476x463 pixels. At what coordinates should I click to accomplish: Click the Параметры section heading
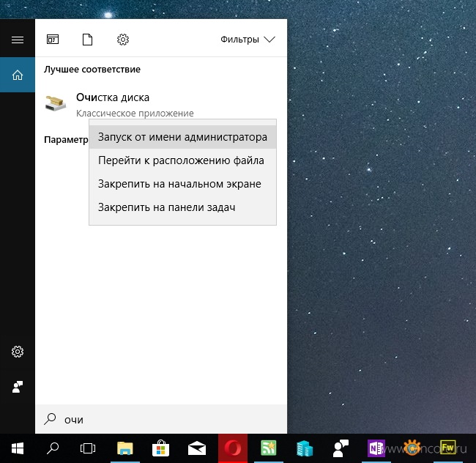coord(66,140)
